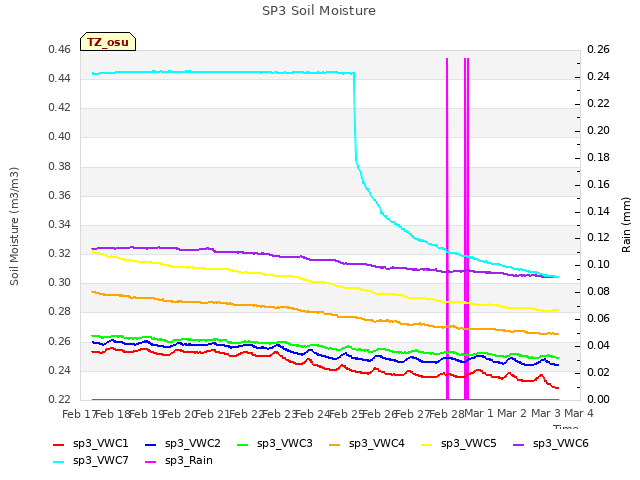
Task: Click the Soil Moisture (m3/m3) axis title
Action: pos(14,226)
